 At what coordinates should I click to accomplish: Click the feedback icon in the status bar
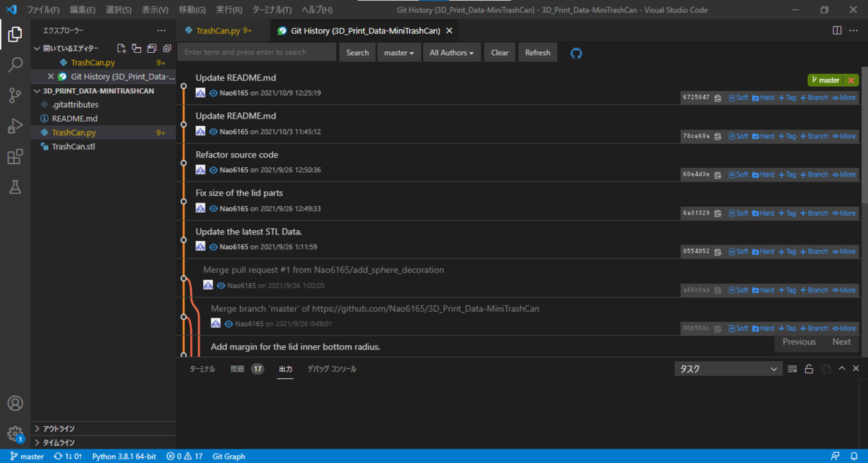[835, 456]
